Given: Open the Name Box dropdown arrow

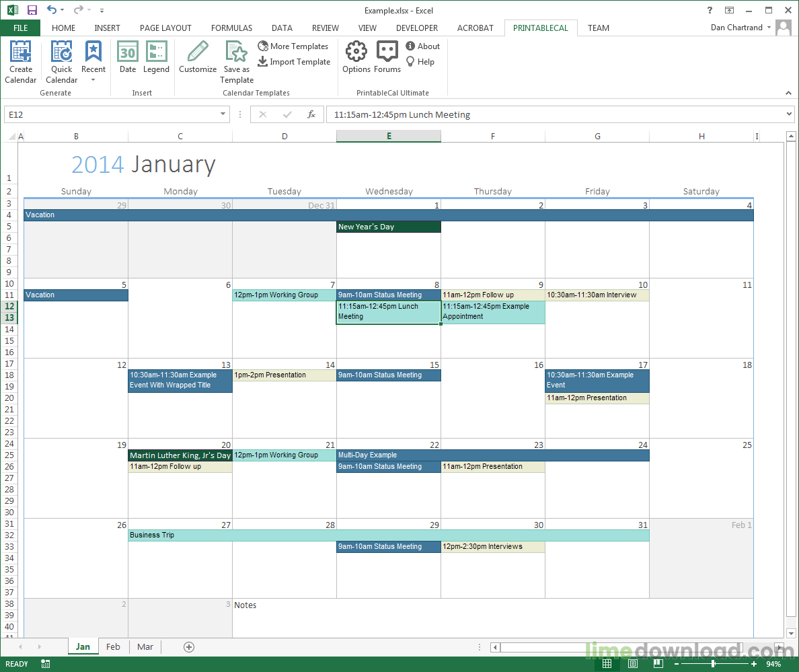Looking at the screenshot, I should (x=222, y=114).
